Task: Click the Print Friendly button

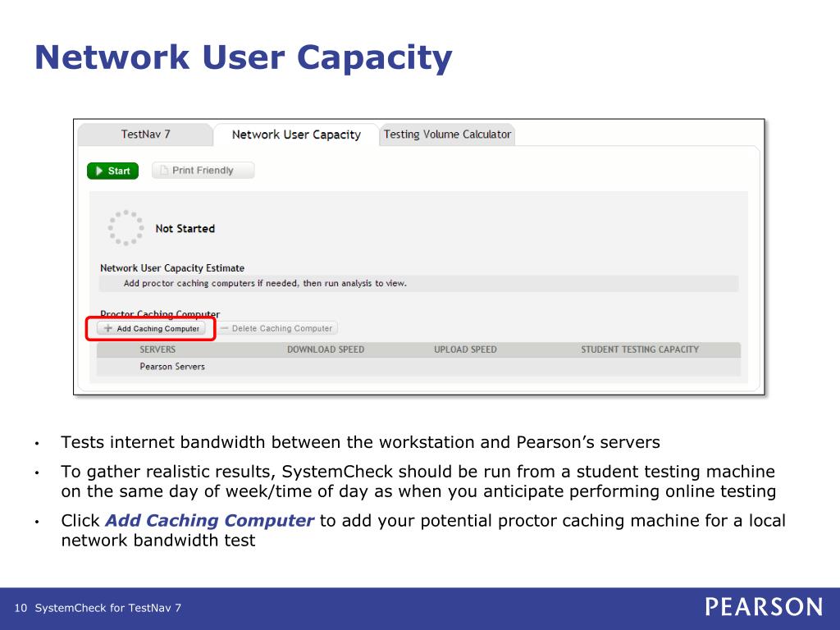Action: [x=203, y=171]
